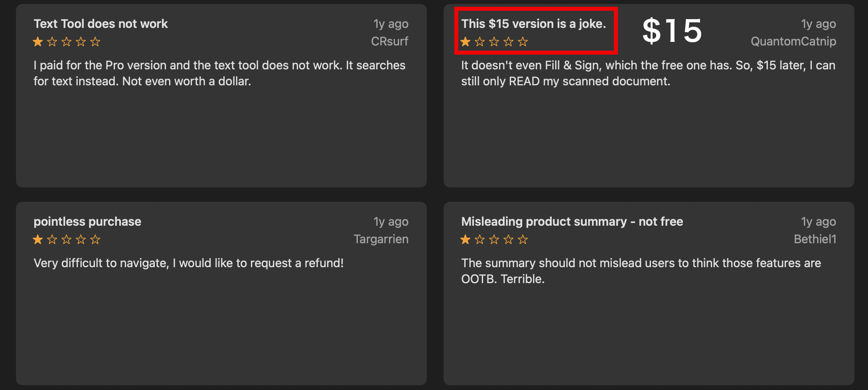
Task: Open the "Text Tool does not work" review title
Action: pyautogui.click(x=101, y=24)
